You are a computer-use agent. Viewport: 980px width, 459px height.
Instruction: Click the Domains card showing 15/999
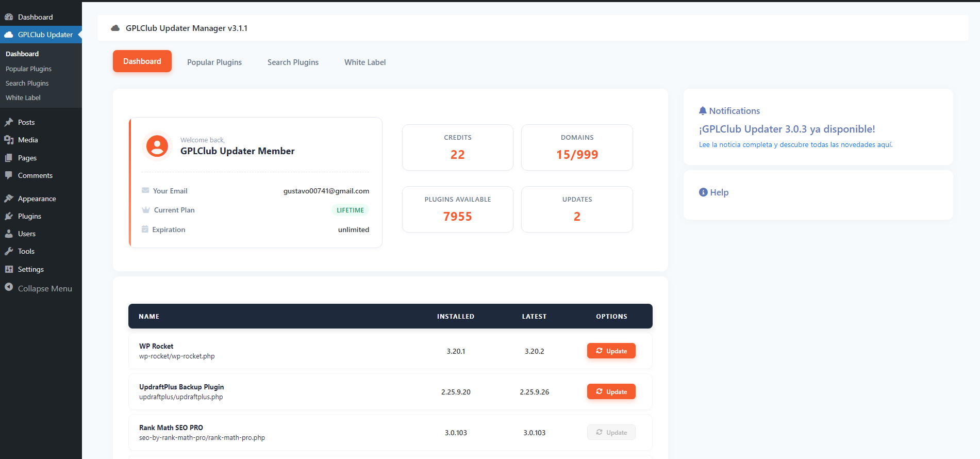(577, 147)
